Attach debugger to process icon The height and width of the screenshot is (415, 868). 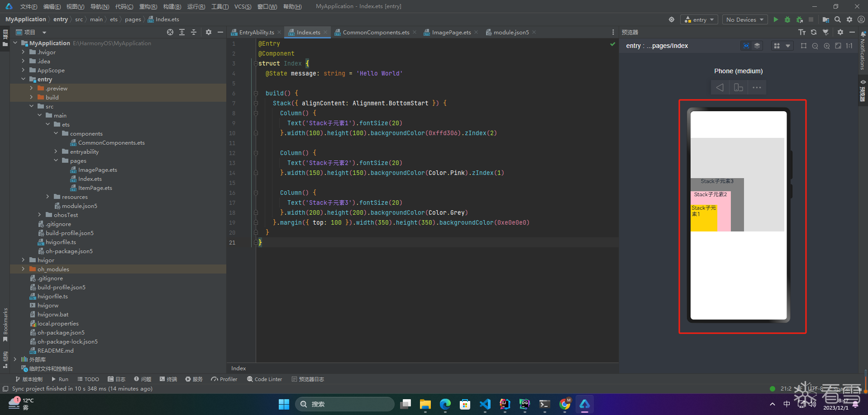pos(800,19)
